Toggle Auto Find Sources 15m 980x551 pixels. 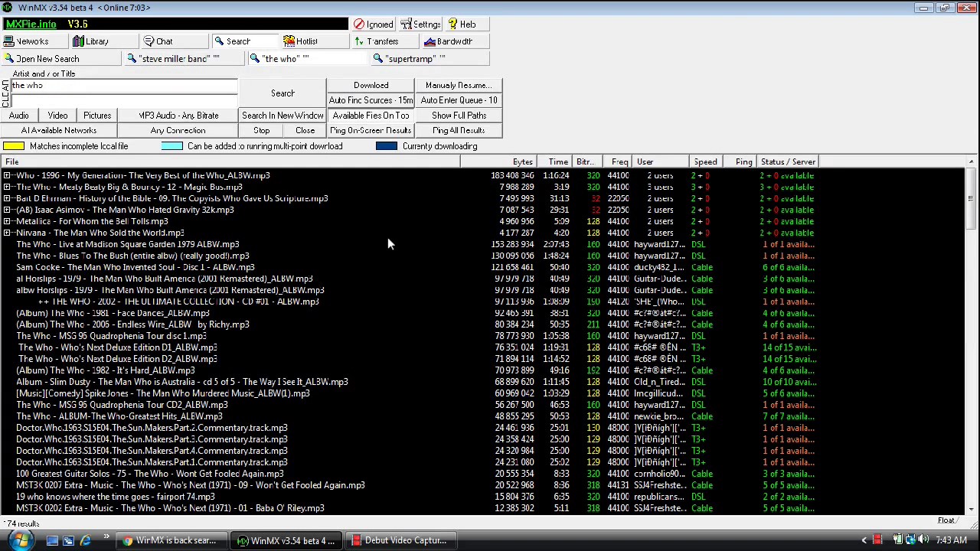click(371, 100)
